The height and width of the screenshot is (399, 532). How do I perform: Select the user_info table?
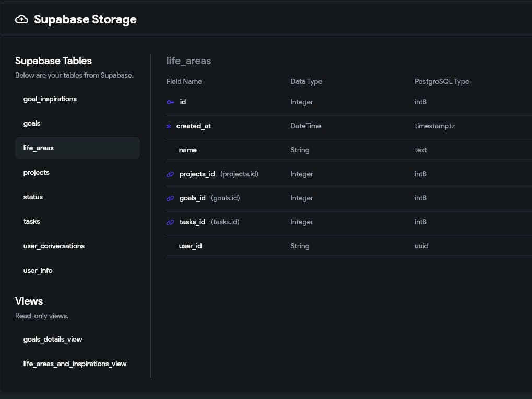38,271
